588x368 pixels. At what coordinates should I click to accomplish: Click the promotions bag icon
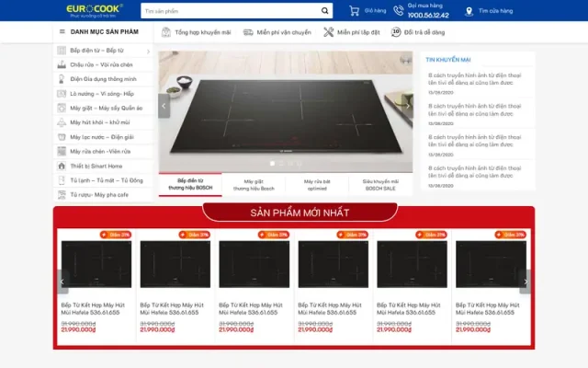(165, 32)
